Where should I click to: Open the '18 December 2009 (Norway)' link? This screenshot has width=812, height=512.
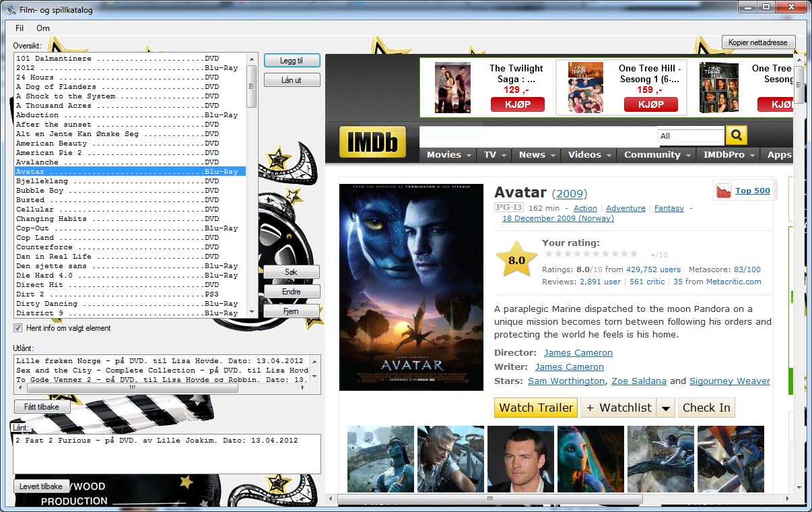[x=558, y=218]
